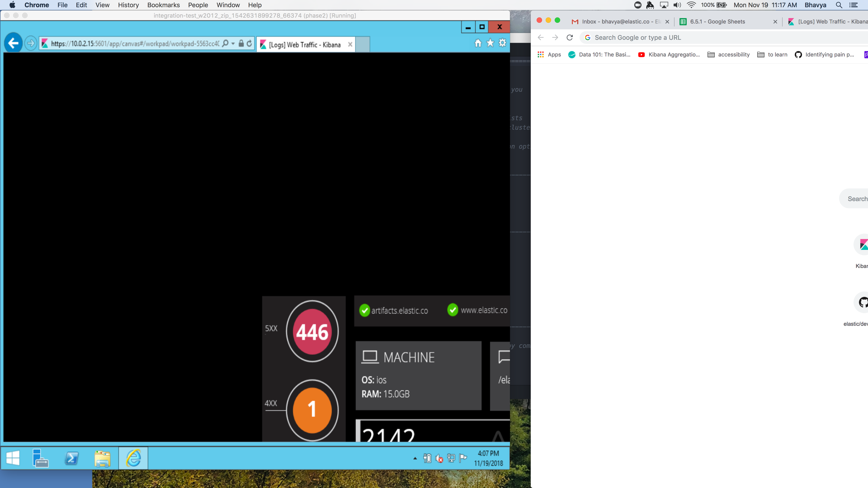Screen dimensions: 868x488
Task: Click the IE home icon
Action: pyautogui.click(x=478, y=43)
